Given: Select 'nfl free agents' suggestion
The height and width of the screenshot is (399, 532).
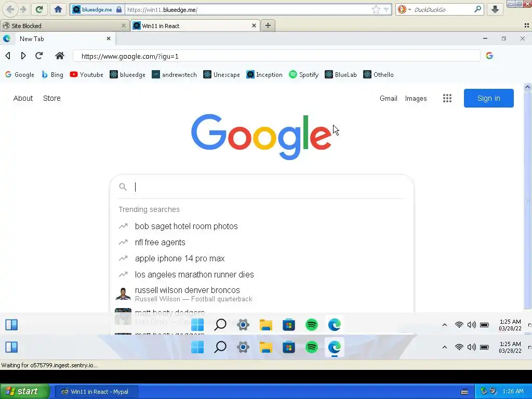Looking at the screenshot, I should (262, 242).
